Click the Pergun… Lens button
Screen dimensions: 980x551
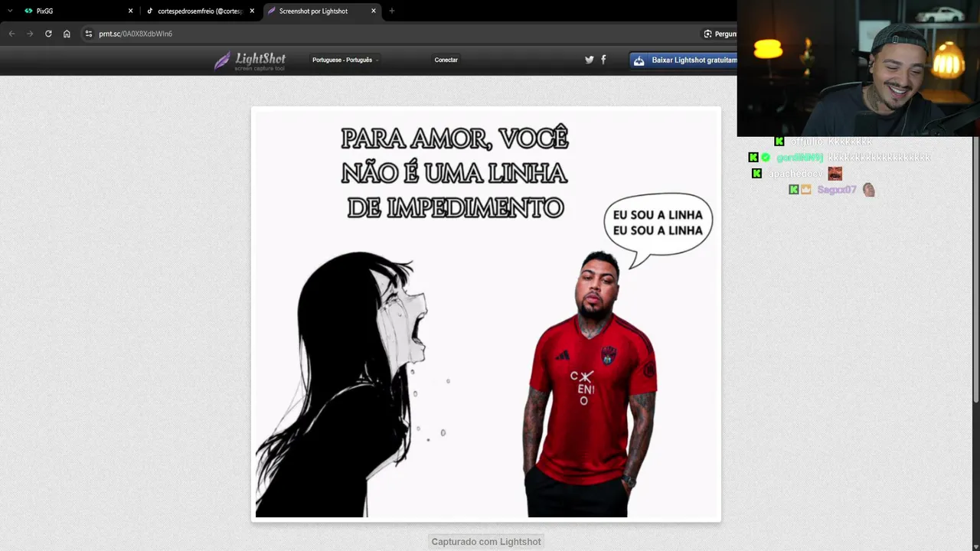click(x=720, y=34)
